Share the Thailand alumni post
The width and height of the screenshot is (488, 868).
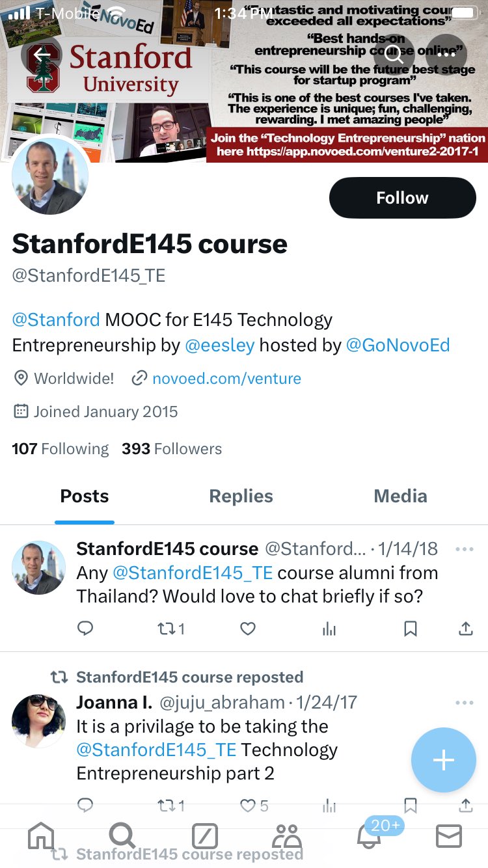click(x=465, y=629)
